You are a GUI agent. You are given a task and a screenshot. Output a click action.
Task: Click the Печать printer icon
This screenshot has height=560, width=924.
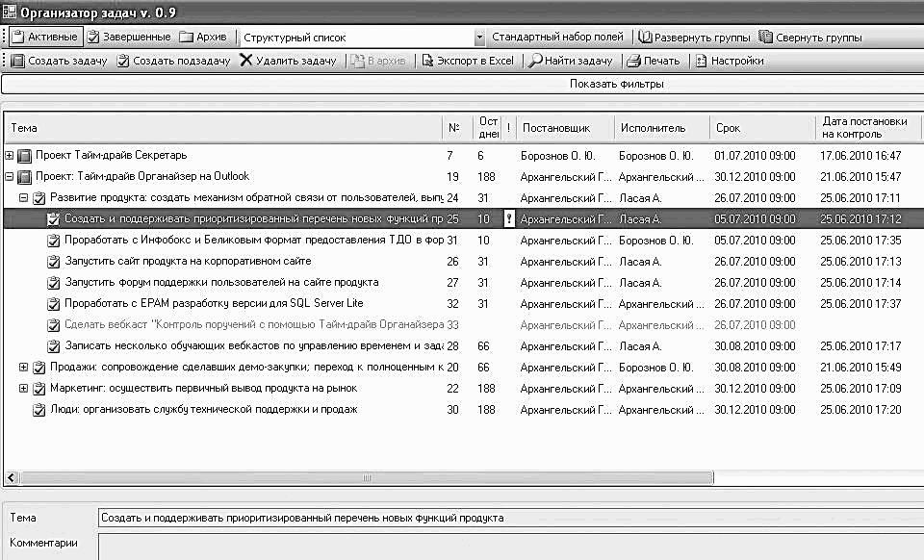click(633, 61)
